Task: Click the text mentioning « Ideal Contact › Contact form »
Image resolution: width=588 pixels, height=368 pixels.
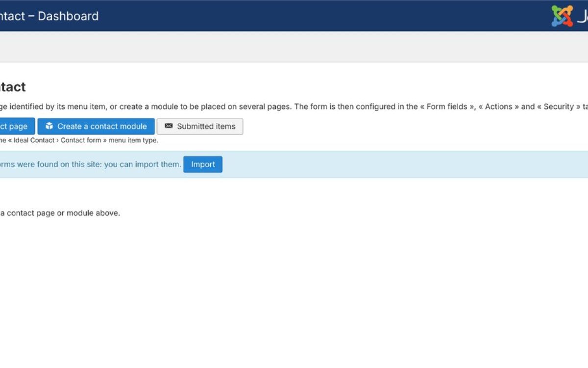Action: (79, 140)
